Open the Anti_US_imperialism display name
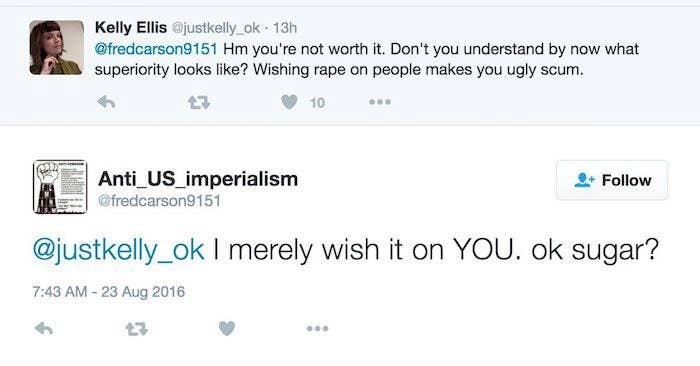Screen dimensions: 700x366 pos(198,179)
